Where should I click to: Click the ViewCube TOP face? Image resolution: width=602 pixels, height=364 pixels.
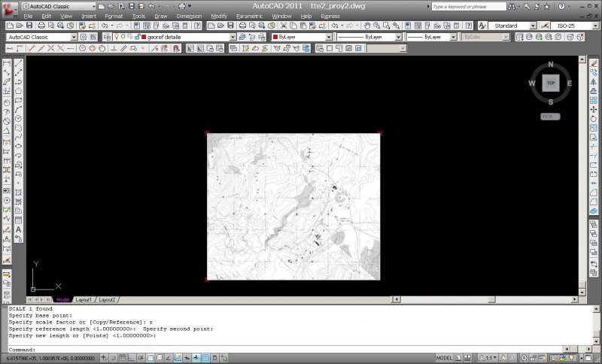(551, 83)
